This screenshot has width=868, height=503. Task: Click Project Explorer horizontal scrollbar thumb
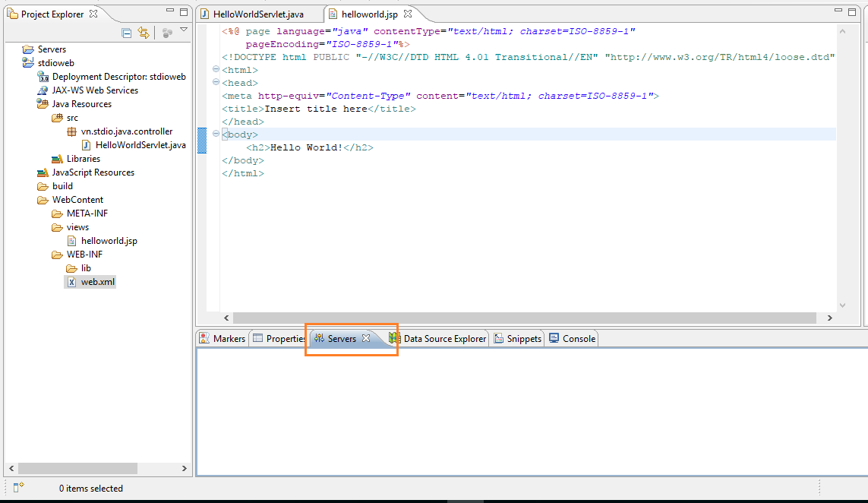coord(78,469)
